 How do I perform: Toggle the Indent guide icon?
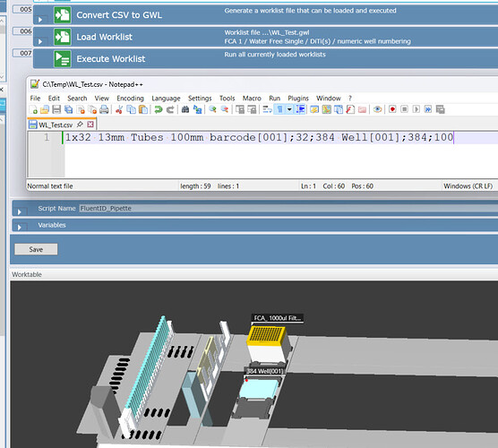tap(300, 109)
